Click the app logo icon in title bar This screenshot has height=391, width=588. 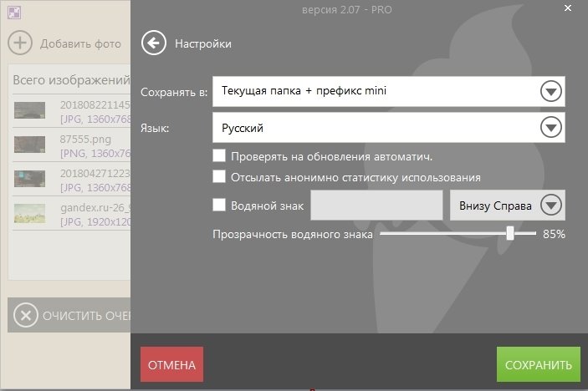click(x=14, y=13)
